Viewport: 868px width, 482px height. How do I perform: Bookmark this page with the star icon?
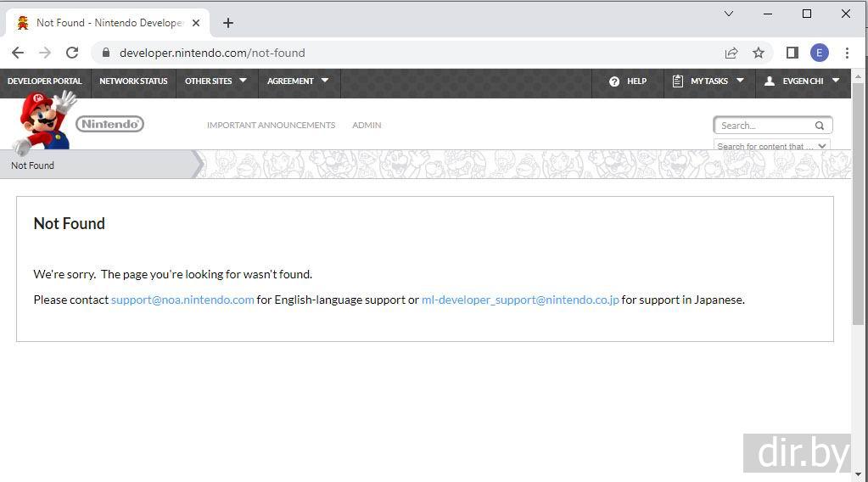tap(759, 53)
